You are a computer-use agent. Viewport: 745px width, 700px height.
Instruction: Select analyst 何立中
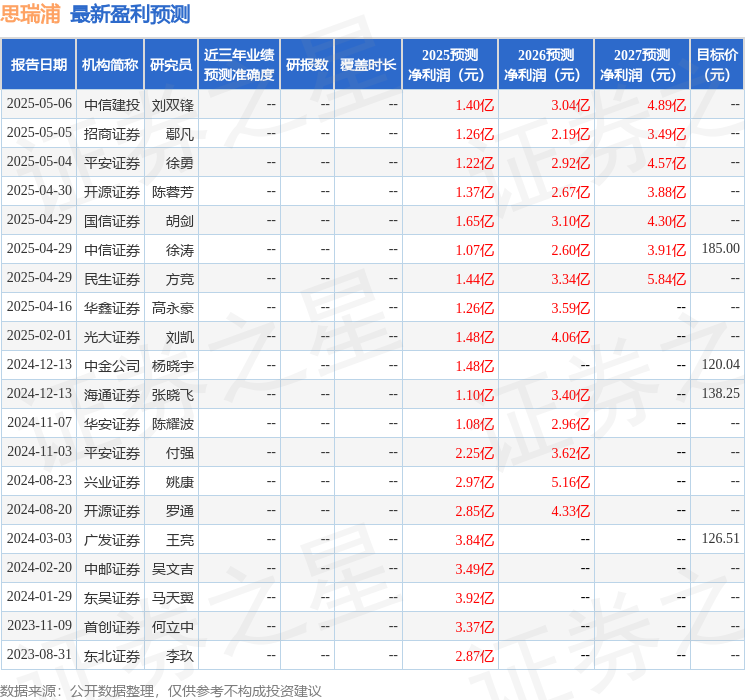[x=172, y=627]
